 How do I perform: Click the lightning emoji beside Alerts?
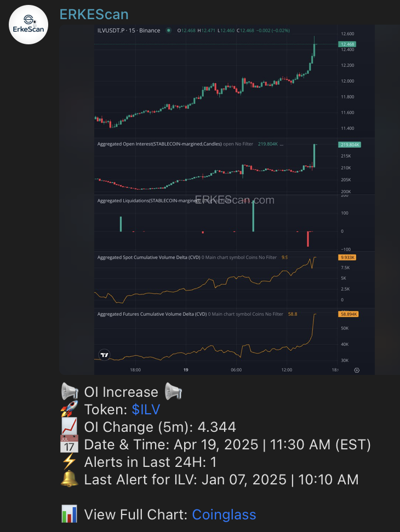click(x=70, y=462)
